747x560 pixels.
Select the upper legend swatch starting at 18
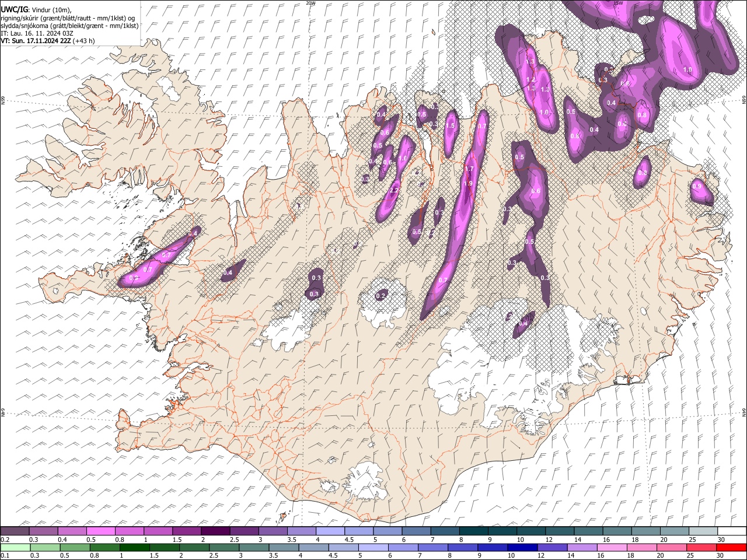pos(645,531)
